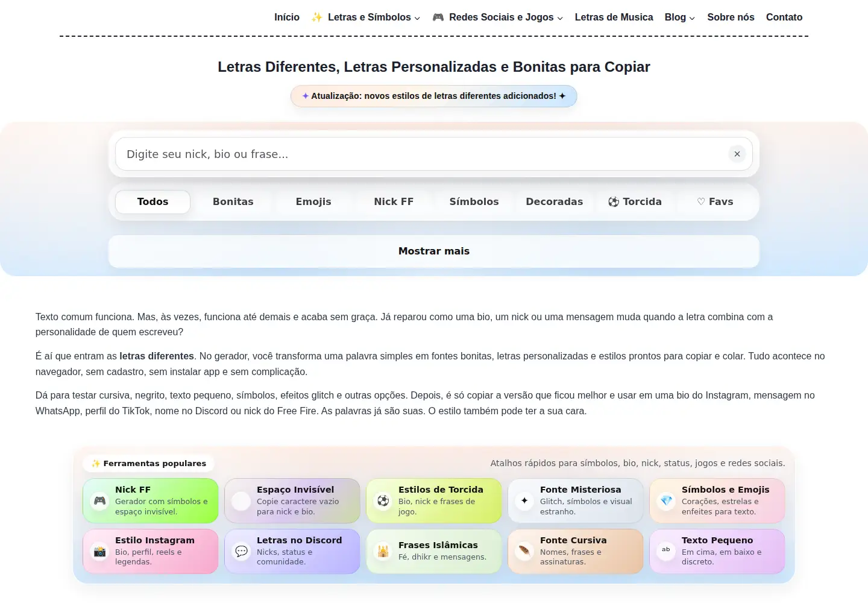Click the Frases Islâmicas mosque icon
868x603 pixels.
(383, 551)
